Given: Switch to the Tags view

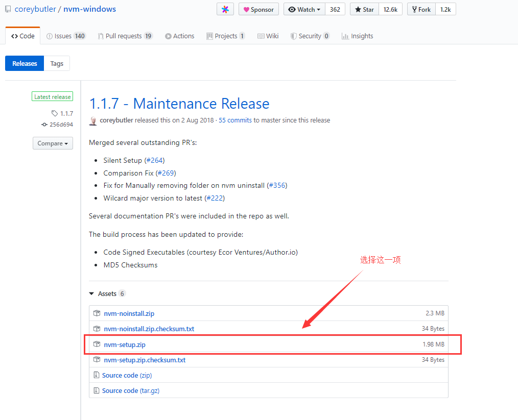Looking at the screenshot, I should pyautogui.click(x=57, y=63).
